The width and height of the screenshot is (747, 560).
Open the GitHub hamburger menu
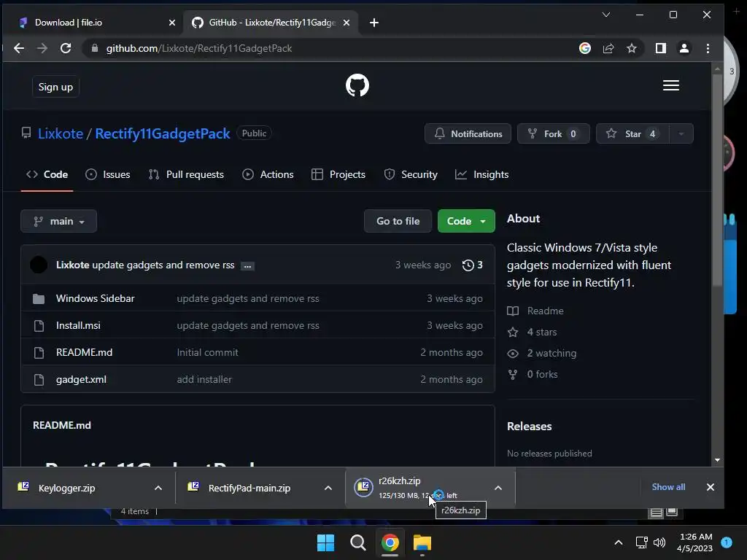pyautogui.click(x=671, y=86)
